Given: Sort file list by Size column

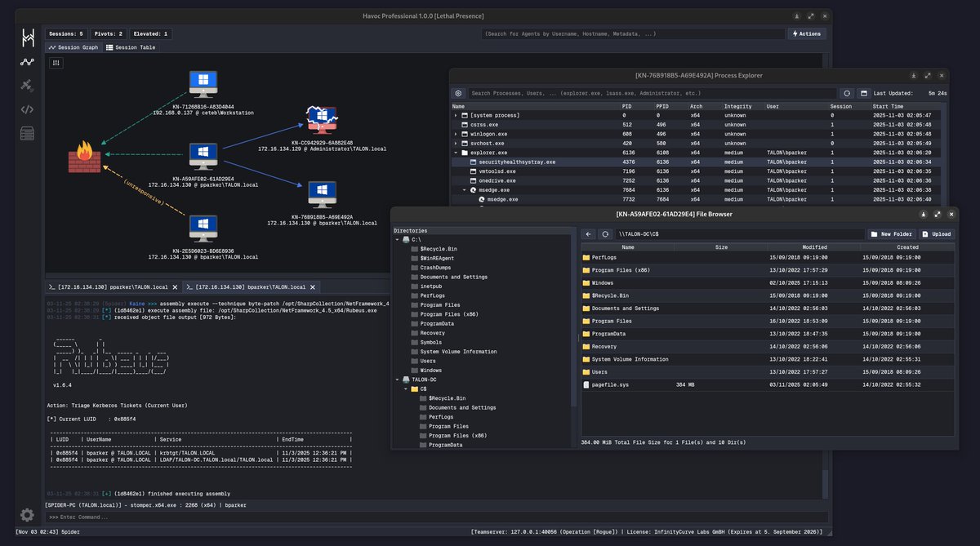Looking at the screenshot, I should pos(721,247).
